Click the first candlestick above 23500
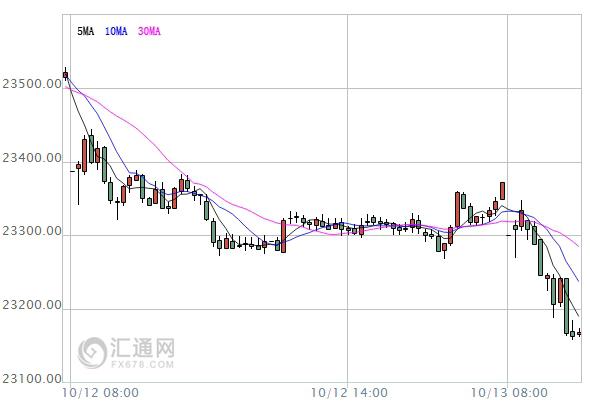 point(65,75)
